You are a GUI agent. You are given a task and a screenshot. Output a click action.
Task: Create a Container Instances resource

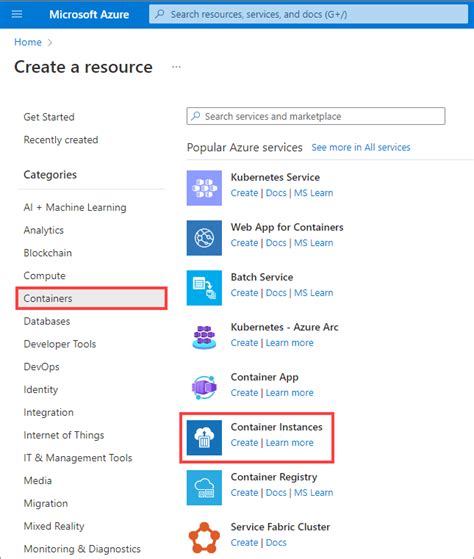pos(244,442)
